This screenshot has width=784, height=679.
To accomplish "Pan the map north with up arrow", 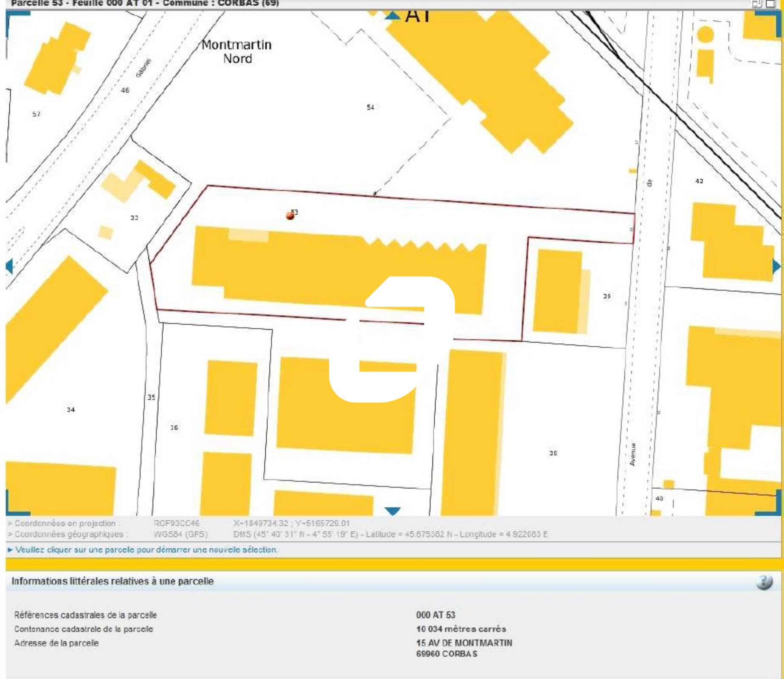I will [393, 16].
